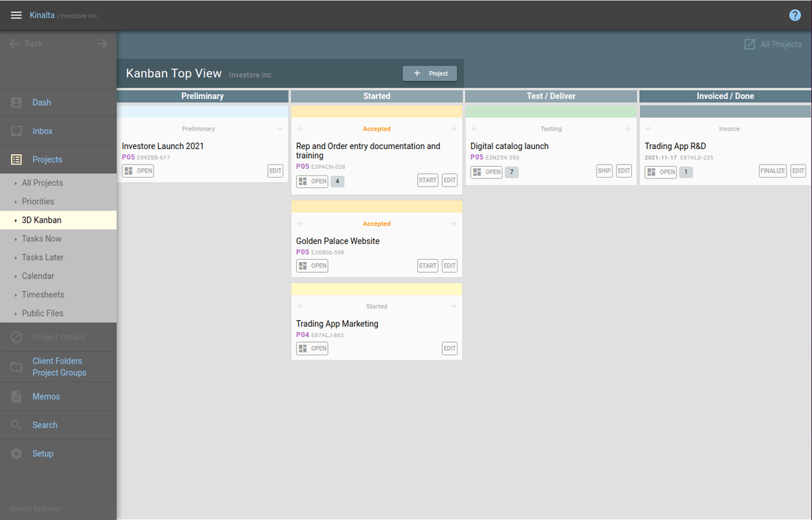Select Tasks Now in the sidebar
The image size is (812, 520).
(41, 239)
